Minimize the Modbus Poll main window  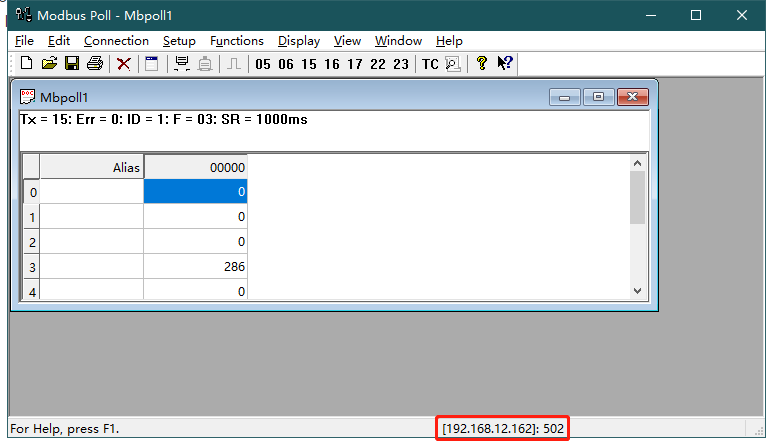click(x=651, y=15)
